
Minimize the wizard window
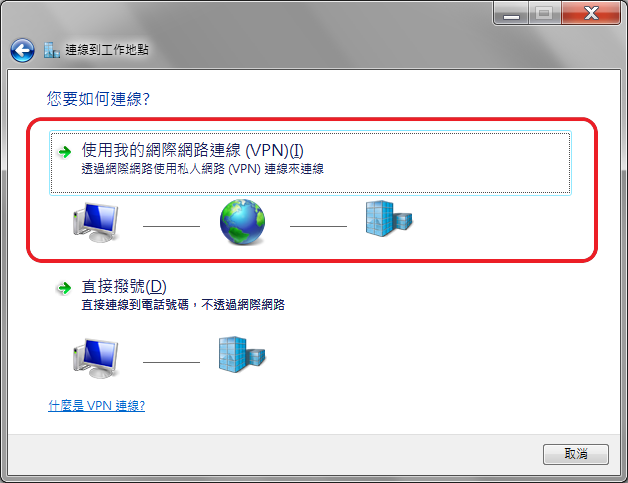511,13
